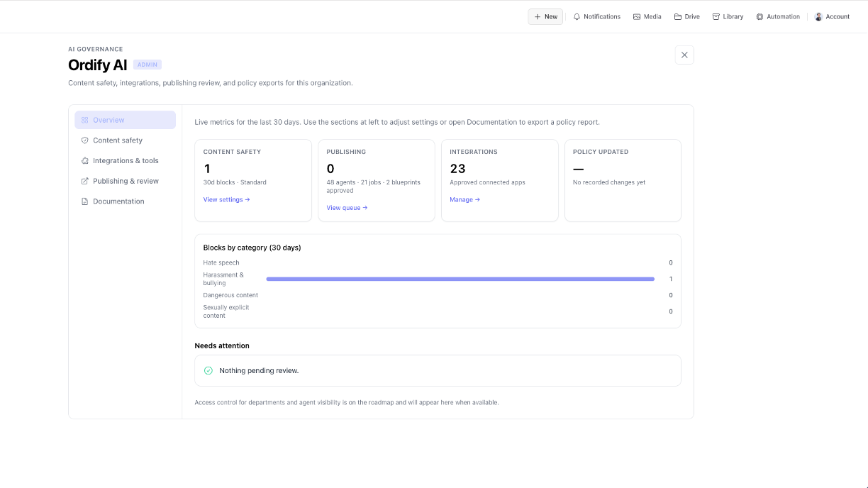Screen dimensions: 868x488
Task: Click No recorded changes yet text
Action: pos(609,182)
